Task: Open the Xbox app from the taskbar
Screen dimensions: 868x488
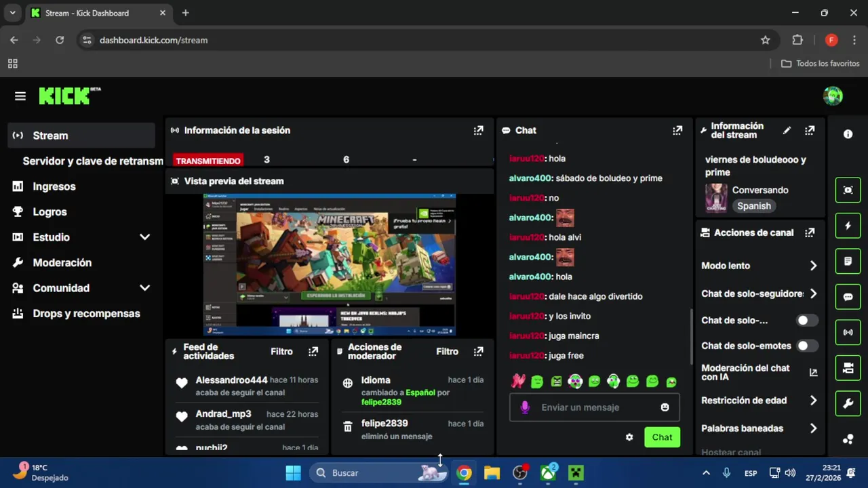Action: tap(548, 472)
